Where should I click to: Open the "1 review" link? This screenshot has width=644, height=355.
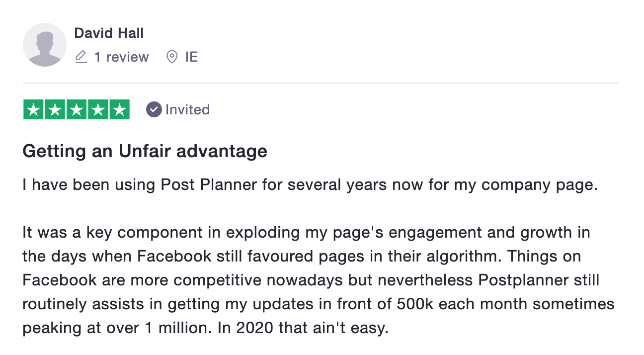121,57
